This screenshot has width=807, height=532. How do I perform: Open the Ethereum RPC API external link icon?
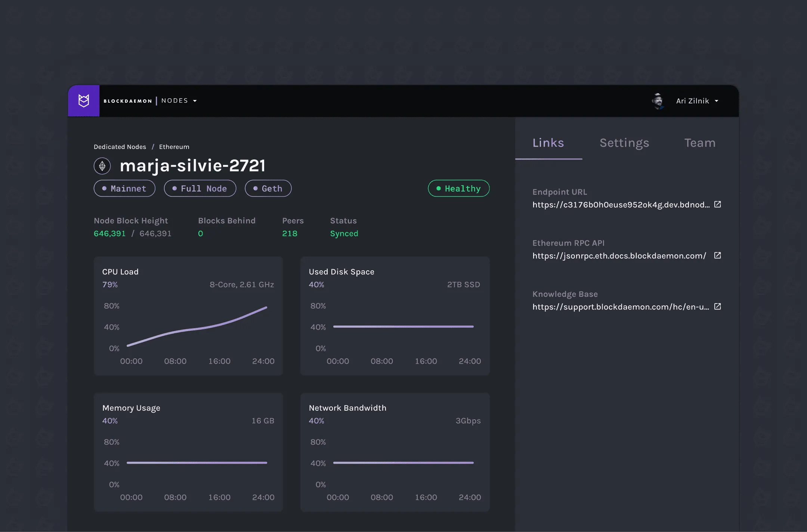click(717, 255)
